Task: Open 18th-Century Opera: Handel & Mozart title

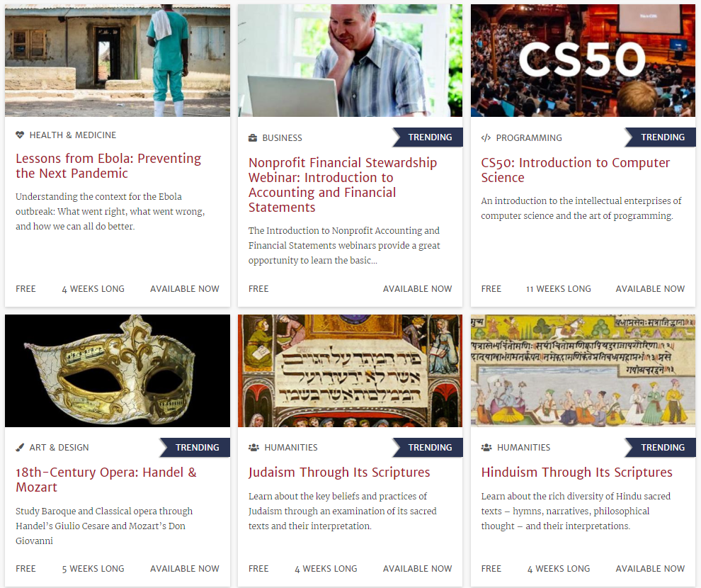Action: pos(106,480)
